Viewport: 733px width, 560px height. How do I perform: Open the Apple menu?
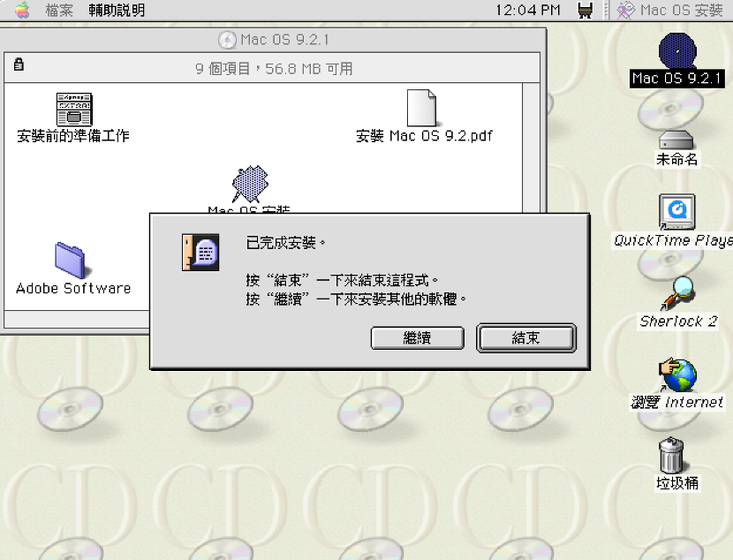tap(21, 10)
